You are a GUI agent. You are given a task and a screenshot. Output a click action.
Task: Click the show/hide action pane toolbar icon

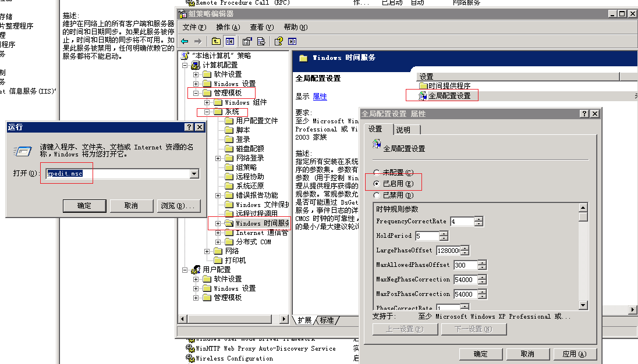click(292, 41)
